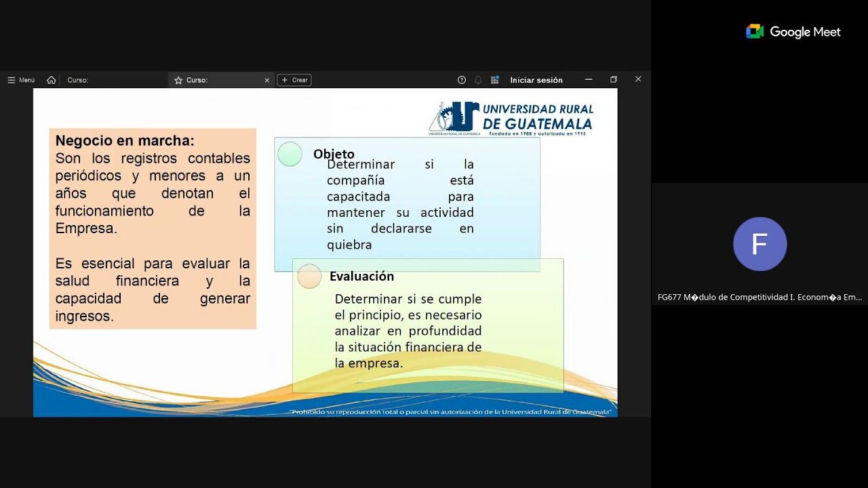The height and width of the screenshot is (488, 868).
Task: Click the Crear new tab button
Action: pyautogui.click(x=294, y=80)
